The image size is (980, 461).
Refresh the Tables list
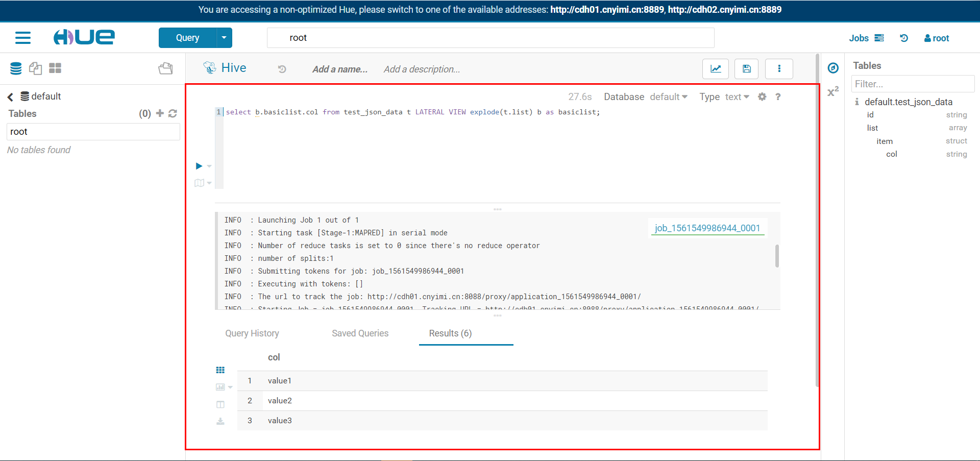click(x=173, y=113)
